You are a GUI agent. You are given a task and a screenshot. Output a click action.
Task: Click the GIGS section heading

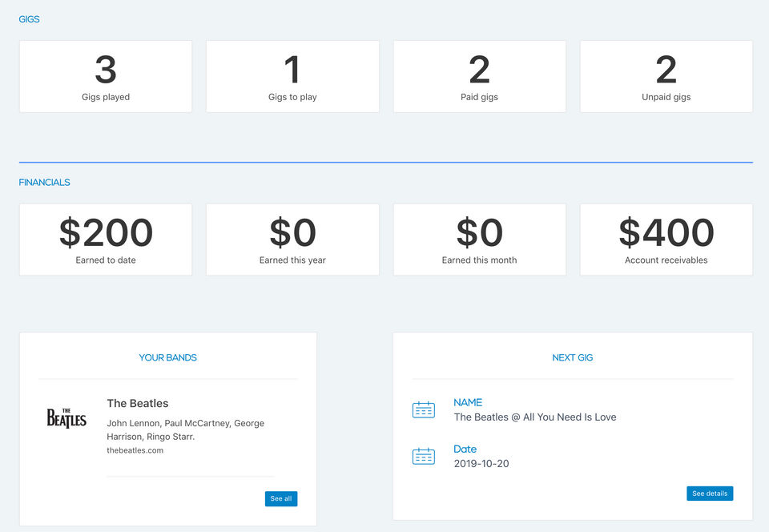point(29,19)
